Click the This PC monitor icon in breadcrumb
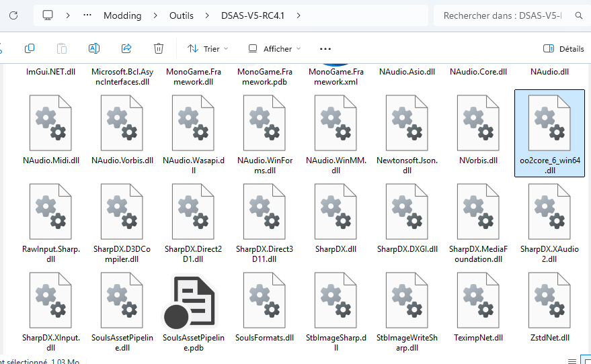591x364 pixels. click(48, 15)
